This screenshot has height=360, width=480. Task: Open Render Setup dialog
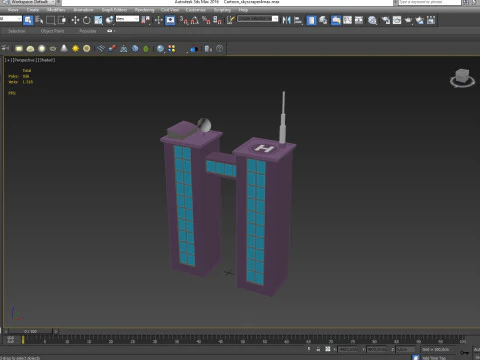(386, 20)
